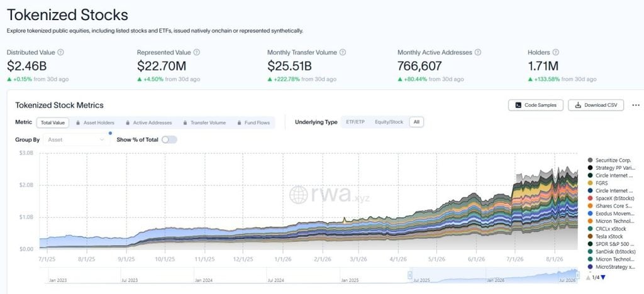The height and width of the screenshot is (294, 644).
Task: Toggle FGRS series in legend
Action: click(597, 183)
